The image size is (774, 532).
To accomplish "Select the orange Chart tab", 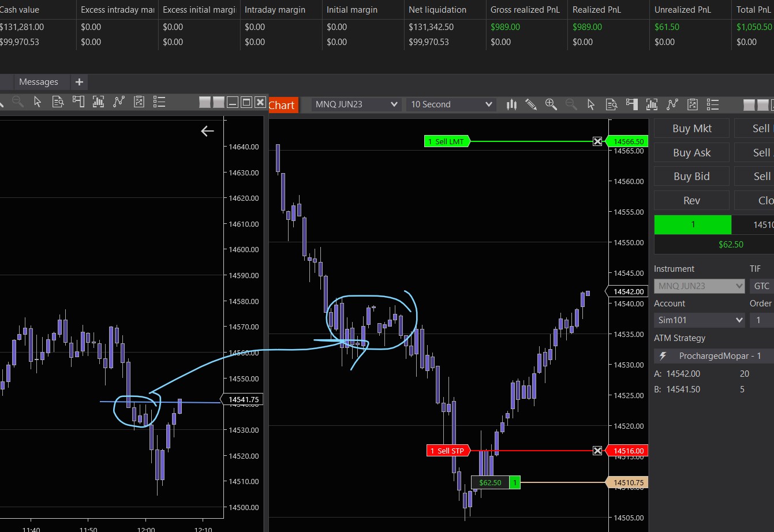I will point(282,105).
